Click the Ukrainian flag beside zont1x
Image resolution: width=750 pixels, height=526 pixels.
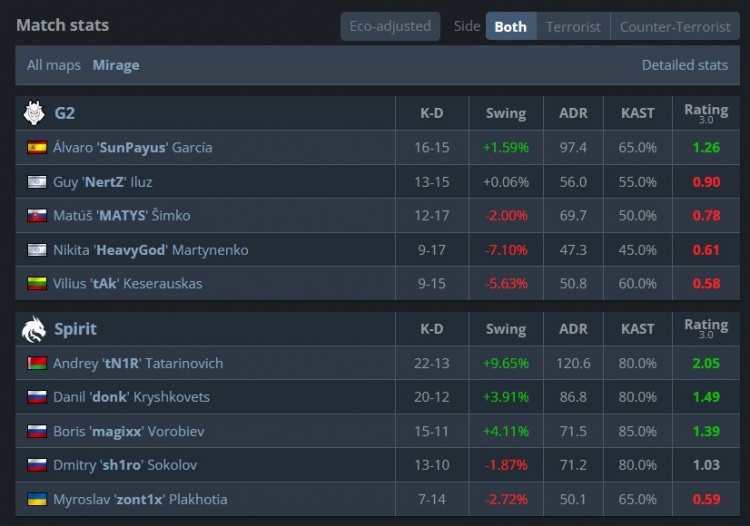click(37, 500)
